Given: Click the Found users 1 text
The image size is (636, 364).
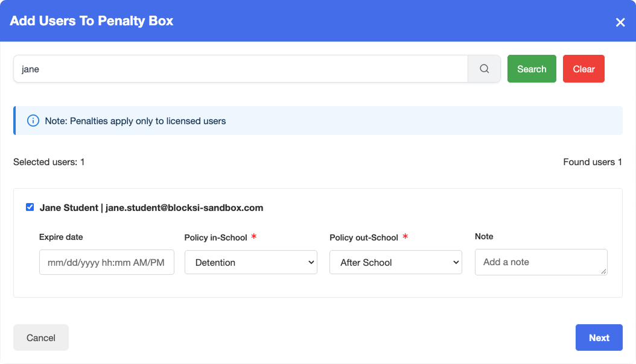Looking at the screenshot, I should 592,162.
